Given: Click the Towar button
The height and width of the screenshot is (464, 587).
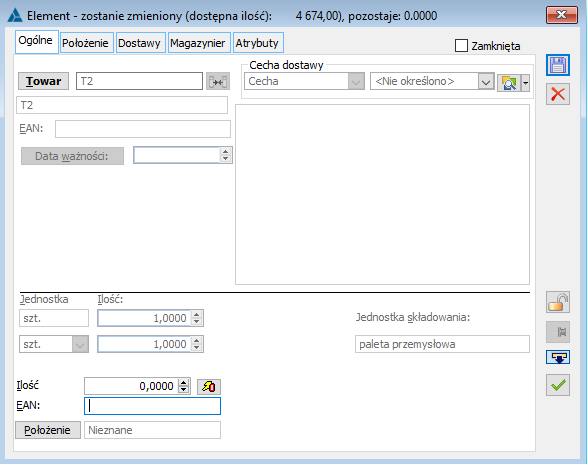Looking at the screenshot, I should click(x=43, y=81).
